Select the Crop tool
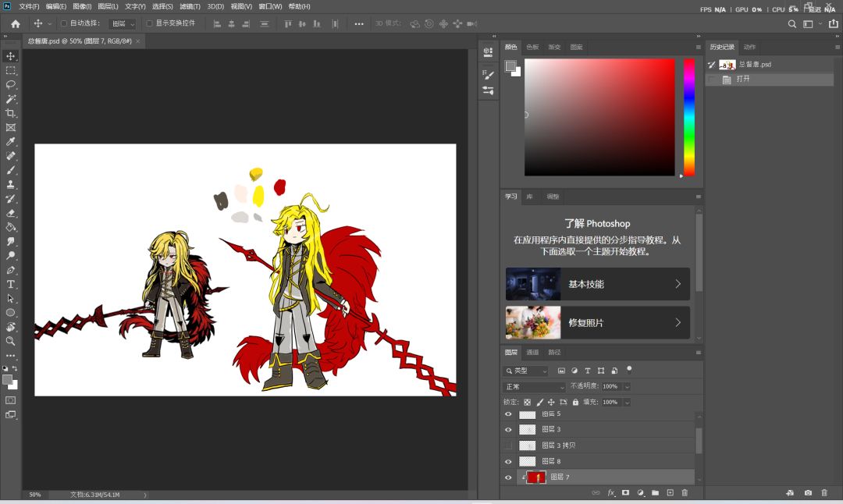Viewport: 843px width, 504px height. (x=10, y=113)
